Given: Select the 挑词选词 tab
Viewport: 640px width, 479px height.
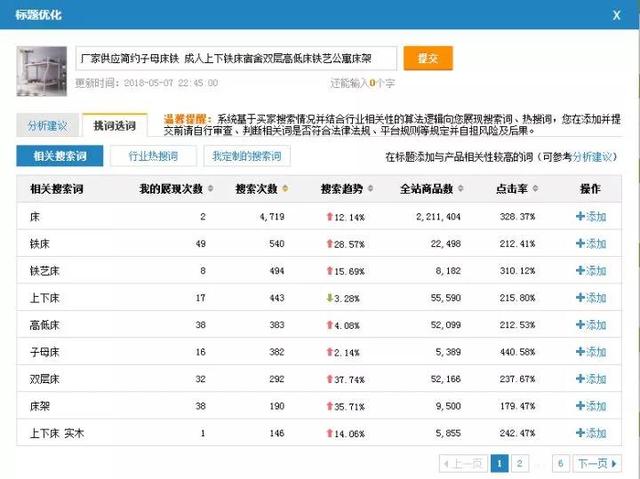Looking at the screenshot, I should click(114, 126).
